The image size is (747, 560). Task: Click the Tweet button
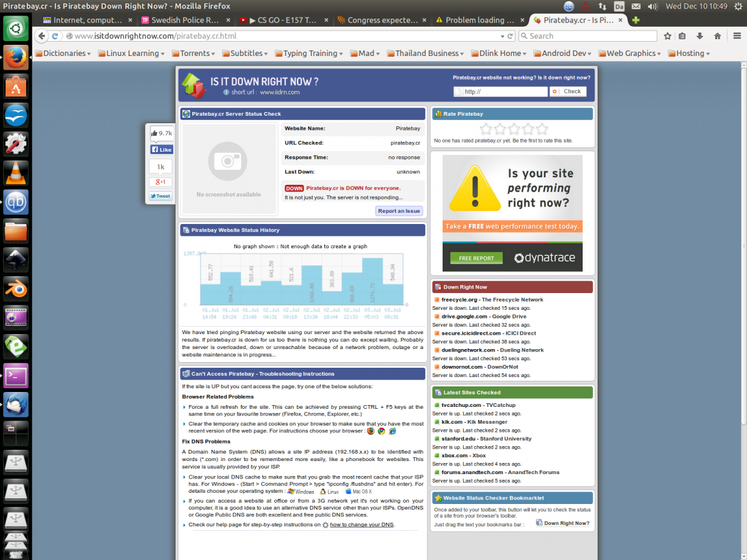click(161, 196)
